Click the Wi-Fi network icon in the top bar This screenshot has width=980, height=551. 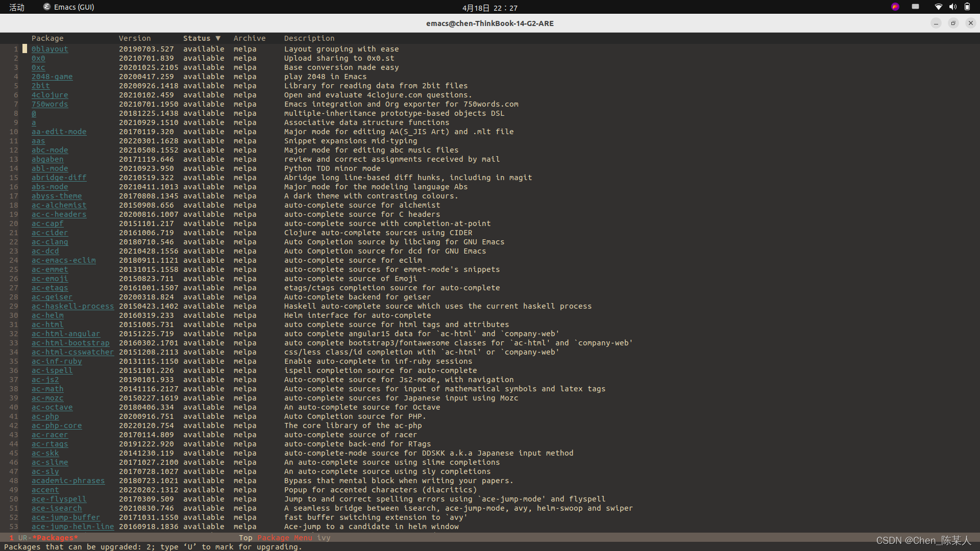point(938,7)
